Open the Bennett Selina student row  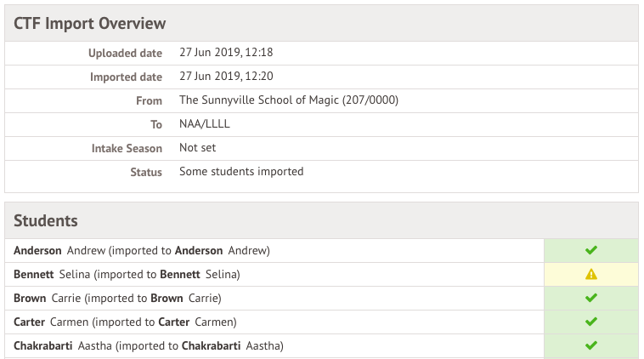point(127,275)
